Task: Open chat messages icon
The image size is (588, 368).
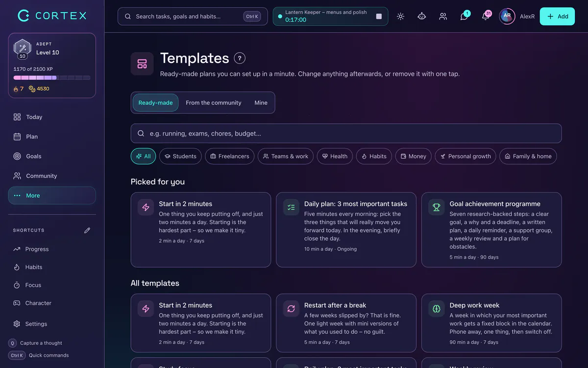Action: point(464,16)
